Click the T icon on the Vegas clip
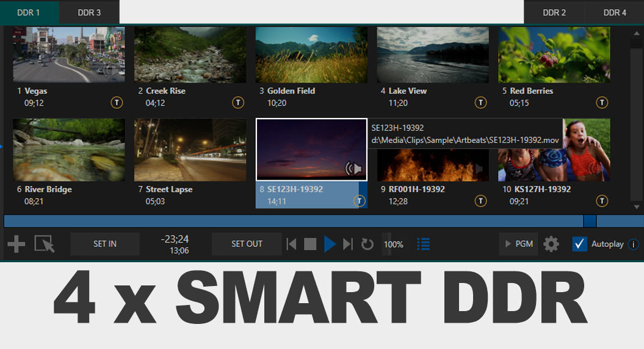The width and height of the screenshot is (644, 349). [x=117, y=103]
